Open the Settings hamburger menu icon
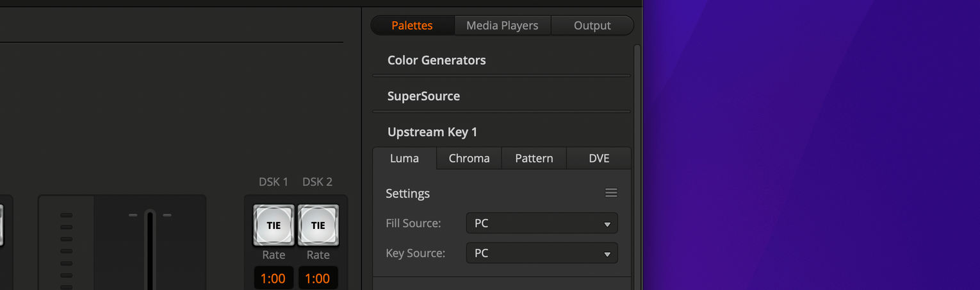The width and height of the screenshot is (980, 290). click(x=611, y=193)
